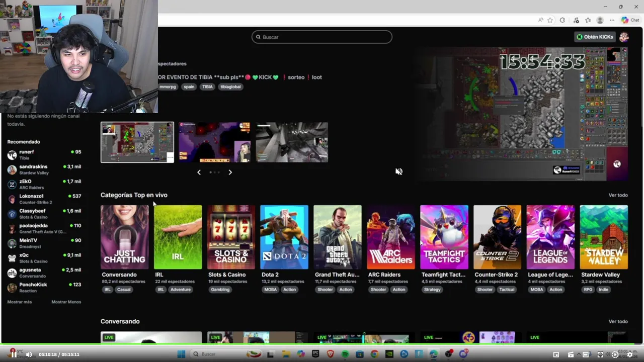Open the League of Legends category card
Screen dimensions: 644x362
550,237
